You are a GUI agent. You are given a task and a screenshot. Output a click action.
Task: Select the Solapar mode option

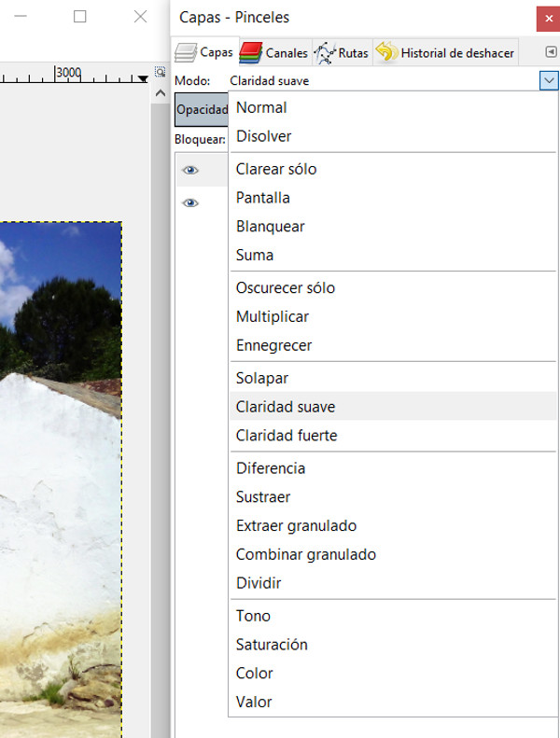pos(261,378)
